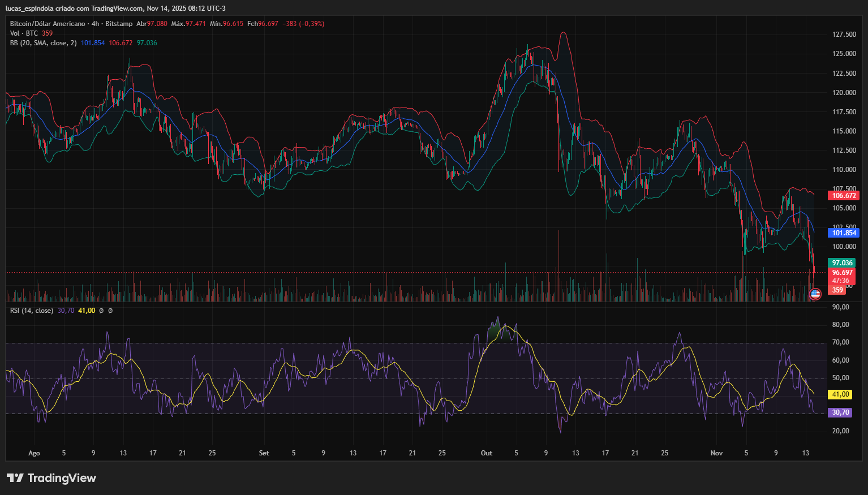Click the green 97.036 lower band price tag

point(842,263)
